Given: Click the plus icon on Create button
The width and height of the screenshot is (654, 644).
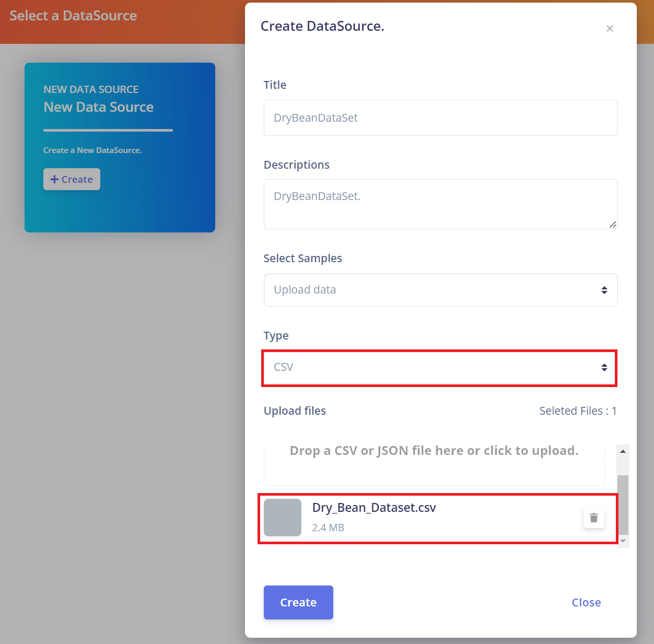Looking at the screenshot, I should tap(54, 179).
